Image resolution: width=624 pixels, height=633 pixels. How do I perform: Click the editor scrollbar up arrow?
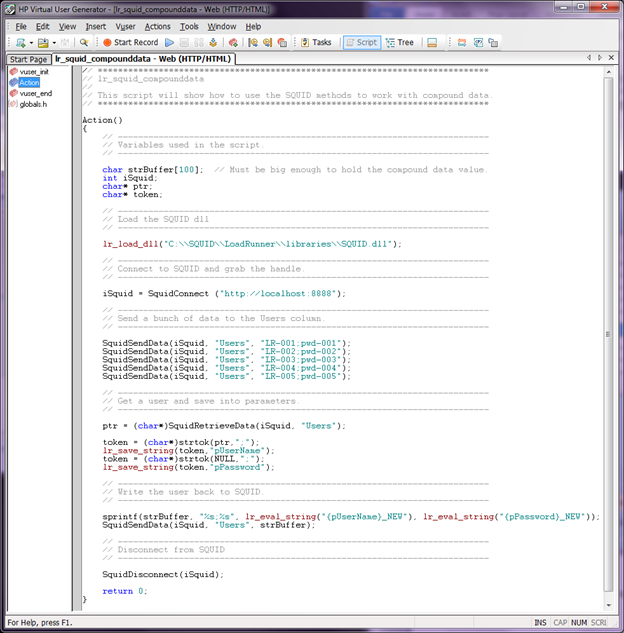point(608,72)
